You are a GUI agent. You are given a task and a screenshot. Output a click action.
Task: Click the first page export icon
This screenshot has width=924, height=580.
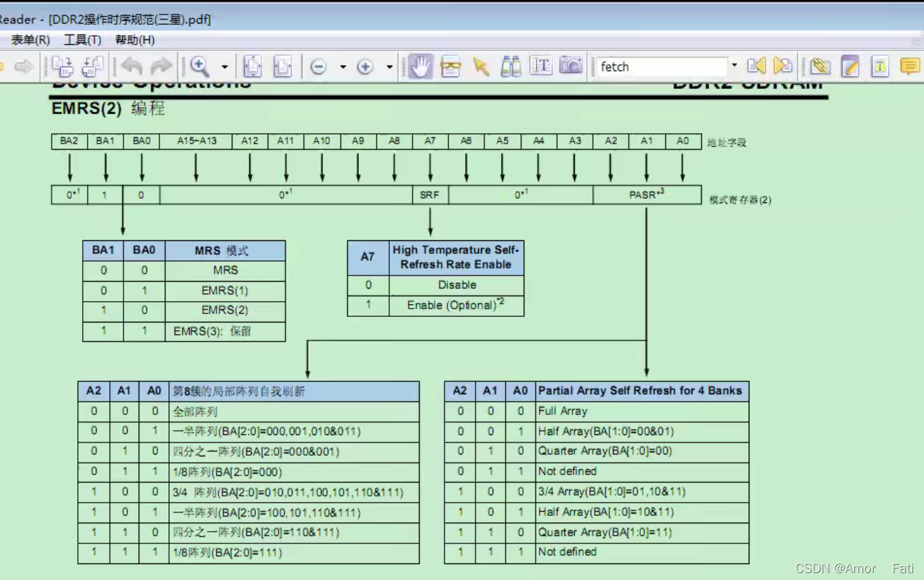(63, 66)
